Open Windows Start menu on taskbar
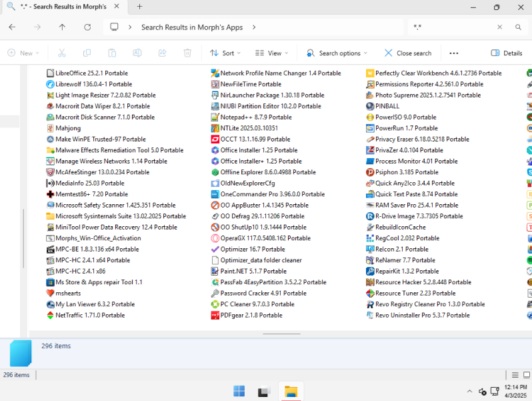Image resolution: width=532 pixels, height=401 pixels. click(239, 391)
